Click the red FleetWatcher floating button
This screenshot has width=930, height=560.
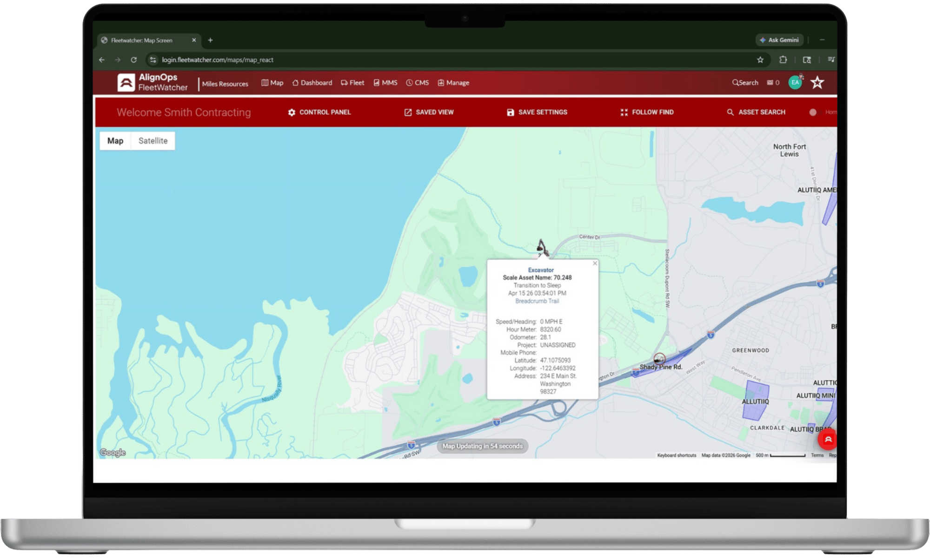828,439
